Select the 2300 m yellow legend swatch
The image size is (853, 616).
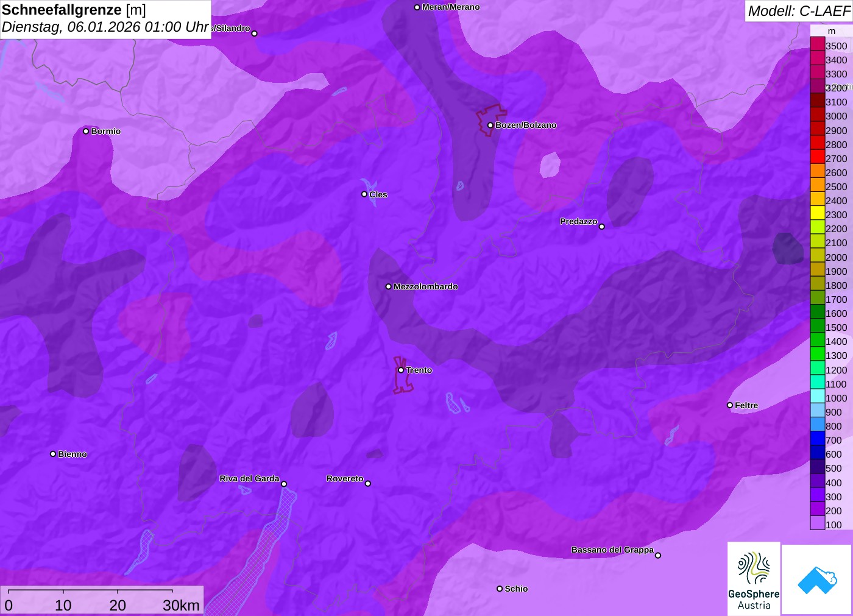[x=817, y=213]
